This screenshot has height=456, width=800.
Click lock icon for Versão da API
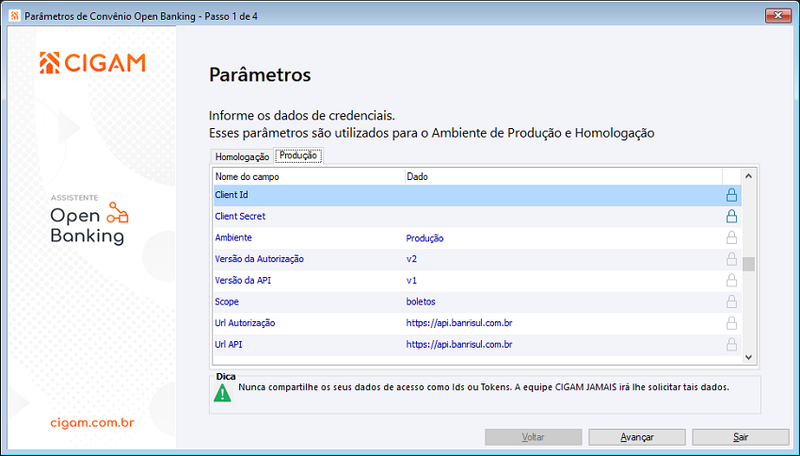pos(731,281)
